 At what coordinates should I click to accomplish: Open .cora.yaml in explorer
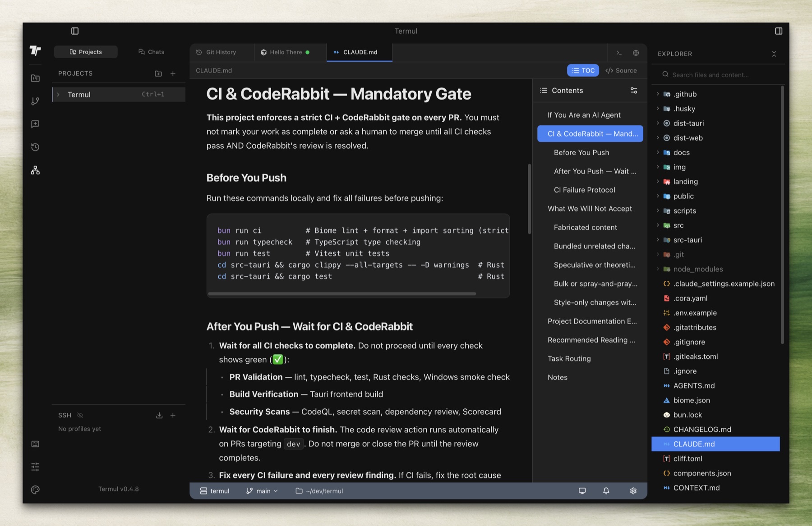point(716,298)
